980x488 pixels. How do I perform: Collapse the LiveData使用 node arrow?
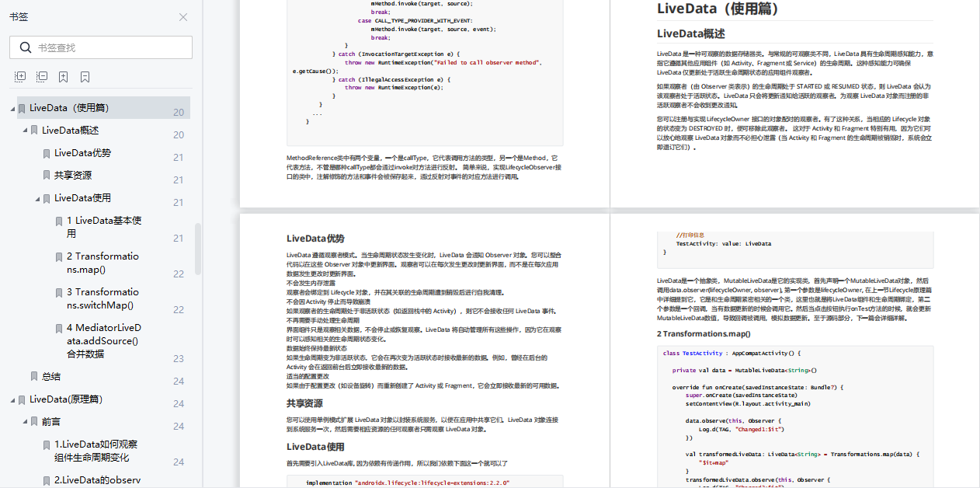37,198
